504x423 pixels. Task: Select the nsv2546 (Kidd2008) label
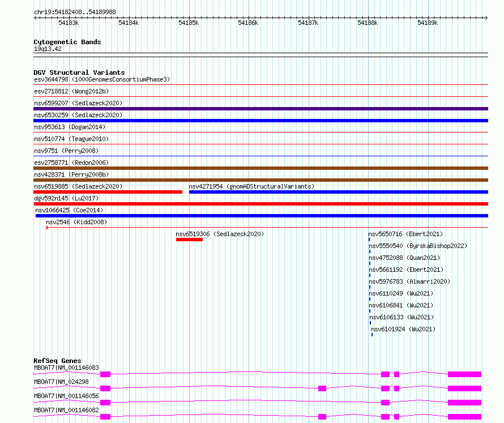76,222
